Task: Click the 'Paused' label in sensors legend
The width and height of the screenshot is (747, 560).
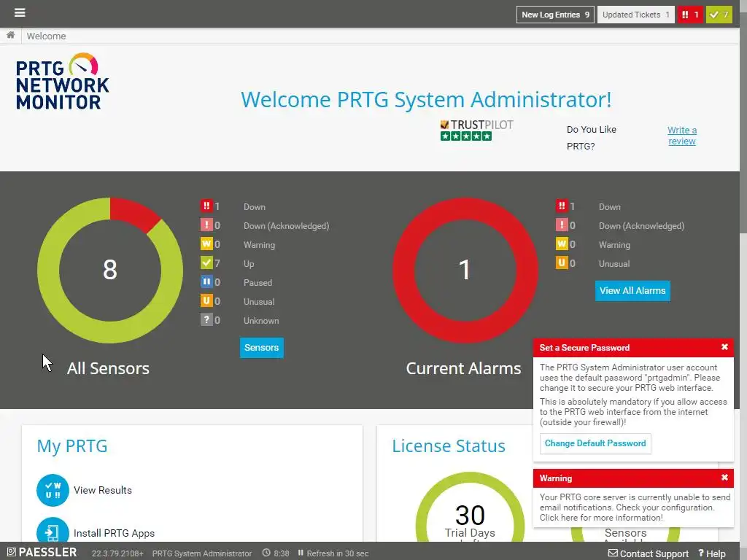Action: 258,282
